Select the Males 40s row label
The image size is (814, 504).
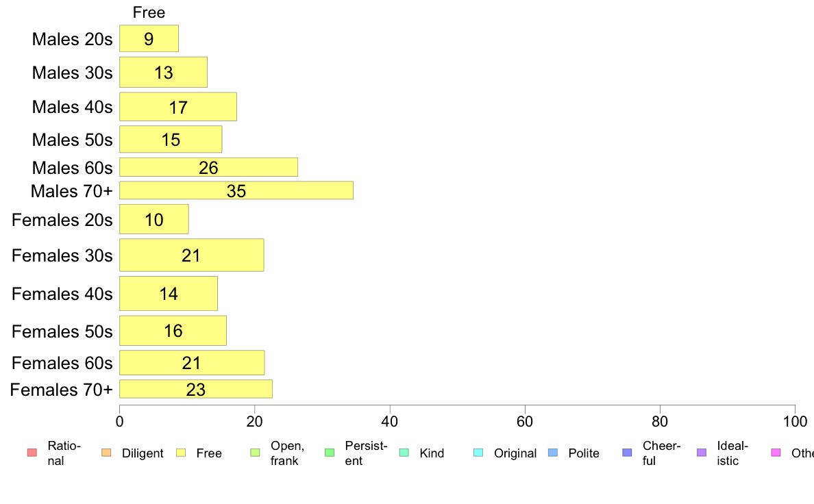72,107
